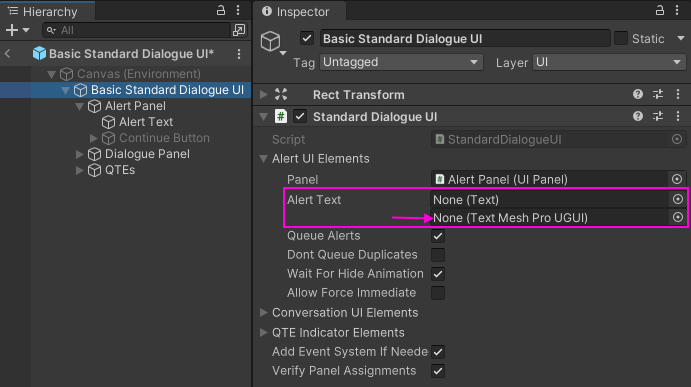Toggle Wait For Hide Animation checkbox
Image resolution: width=691 pixels, height=387 pixels.
coord(438,274)
